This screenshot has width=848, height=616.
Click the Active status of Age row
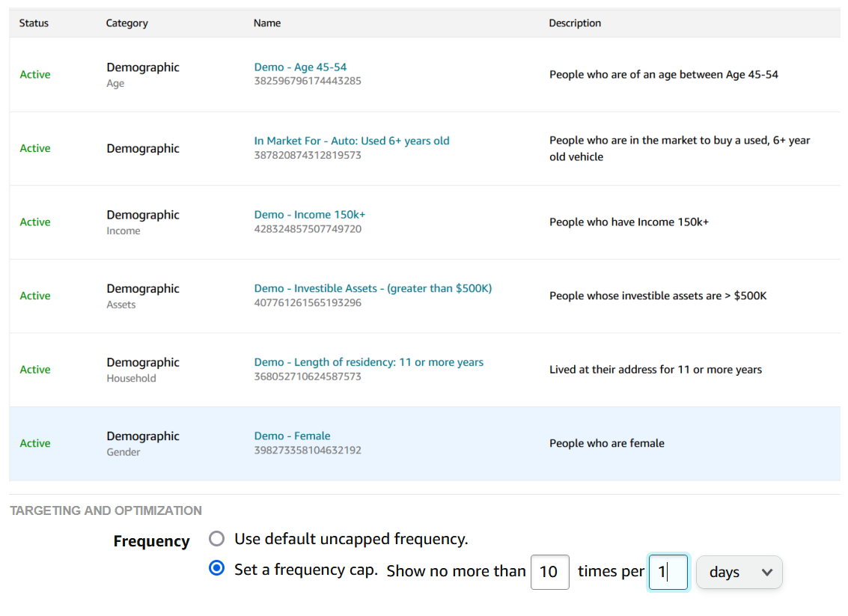tap(35, 75)
